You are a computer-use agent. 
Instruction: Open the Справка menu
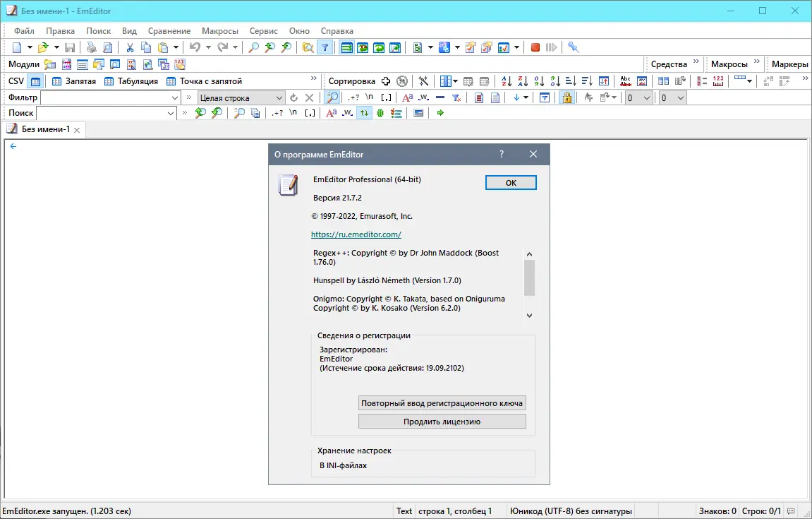[337, 31]
